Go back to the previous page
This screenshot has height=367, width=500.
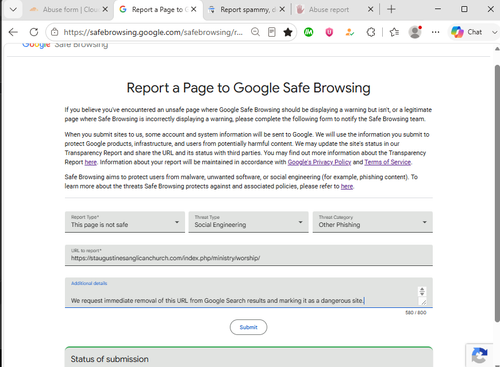(13, 32)
